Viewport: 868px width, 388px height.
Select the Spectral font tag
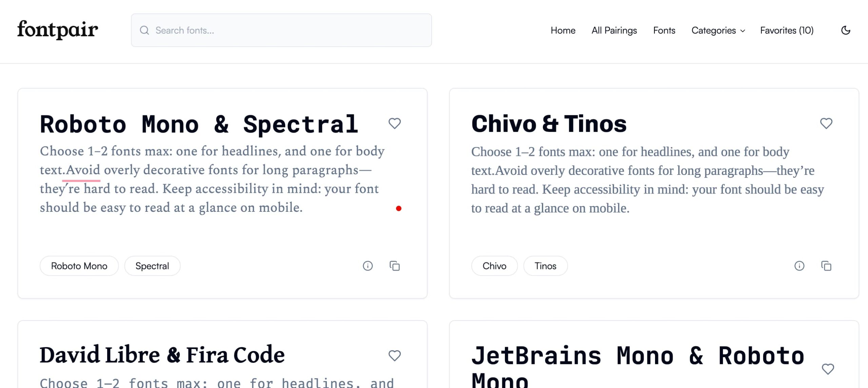click(x=152, y=266)
